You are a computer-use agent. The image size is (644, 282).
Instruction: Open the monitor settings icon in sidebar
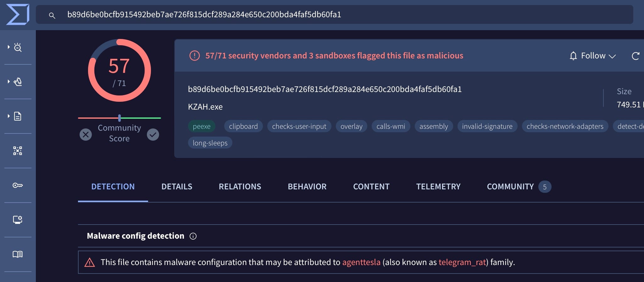tap(18, 220)
